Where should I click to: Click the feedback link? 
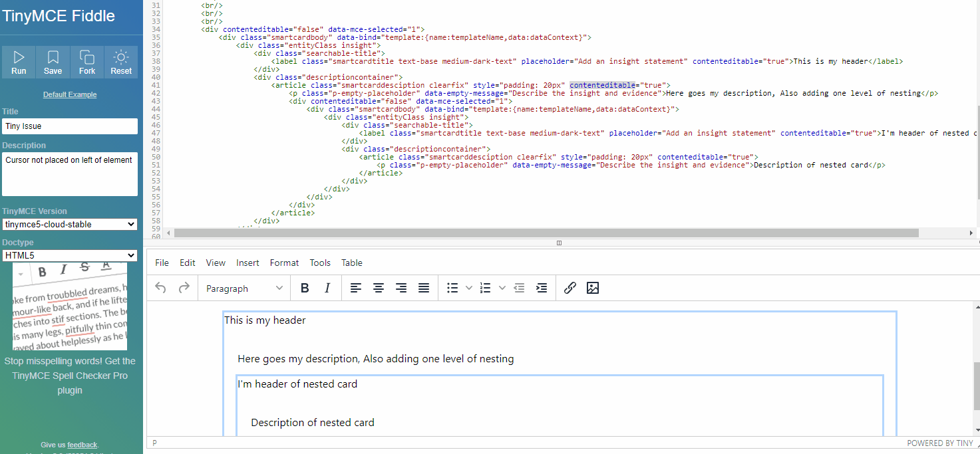pos(82,445)
